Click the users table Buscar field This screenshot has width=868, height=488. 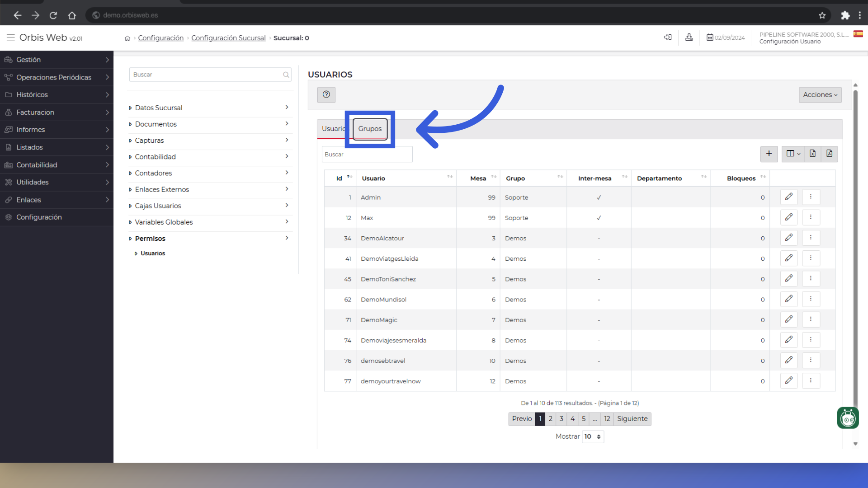367,154
